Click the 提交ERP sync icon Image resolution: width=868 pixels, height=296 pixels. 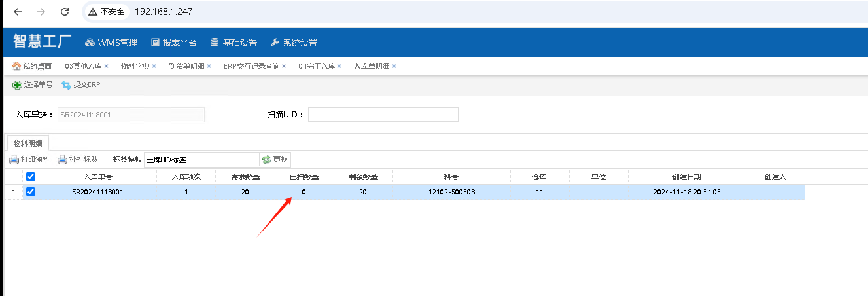[66, 85]
